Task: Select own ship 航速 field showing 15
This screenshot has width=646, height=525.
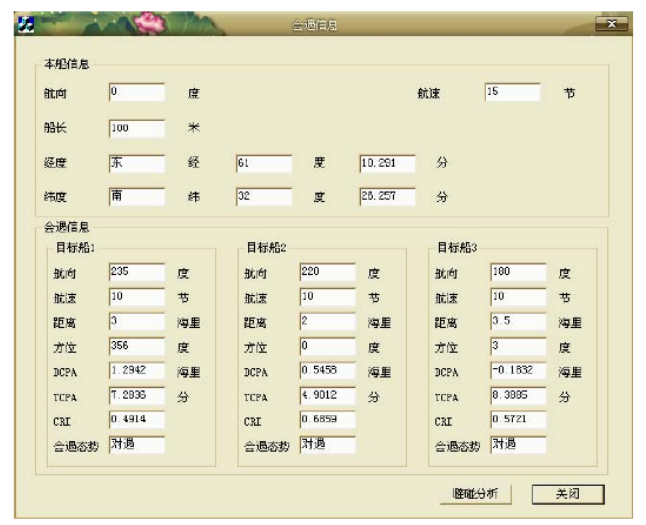Action: [512, 92]
